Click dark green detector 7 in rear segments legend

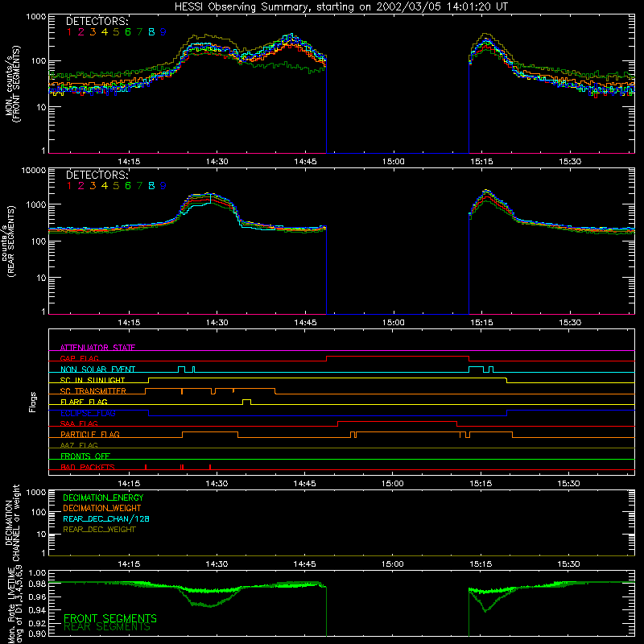click(139, 186)
